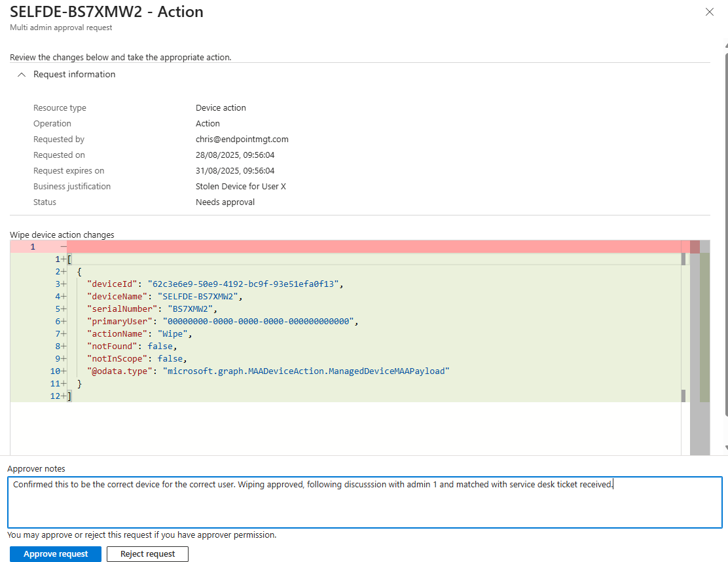Click the 'Wipe device action changes' heading
Image resolution: width=728 pixels, height=562 pixels.
62,235
